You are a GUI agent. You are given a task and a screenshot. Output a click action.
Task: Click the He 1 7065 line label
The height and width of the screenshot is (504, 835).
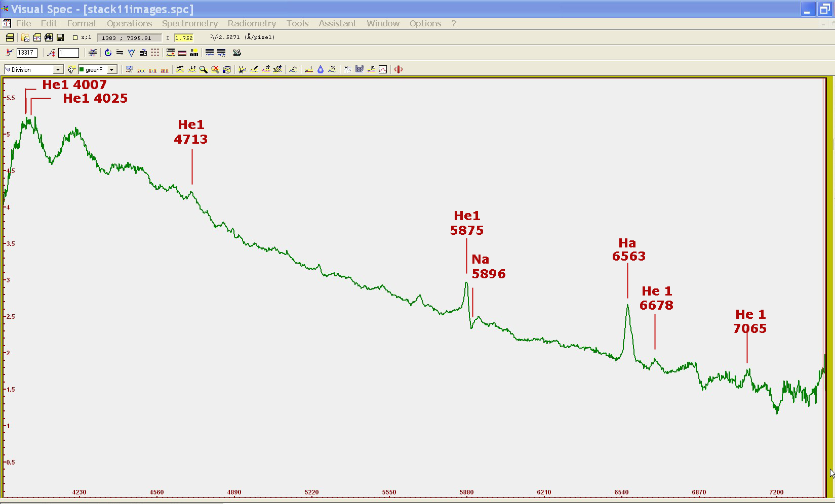point(750,321)
